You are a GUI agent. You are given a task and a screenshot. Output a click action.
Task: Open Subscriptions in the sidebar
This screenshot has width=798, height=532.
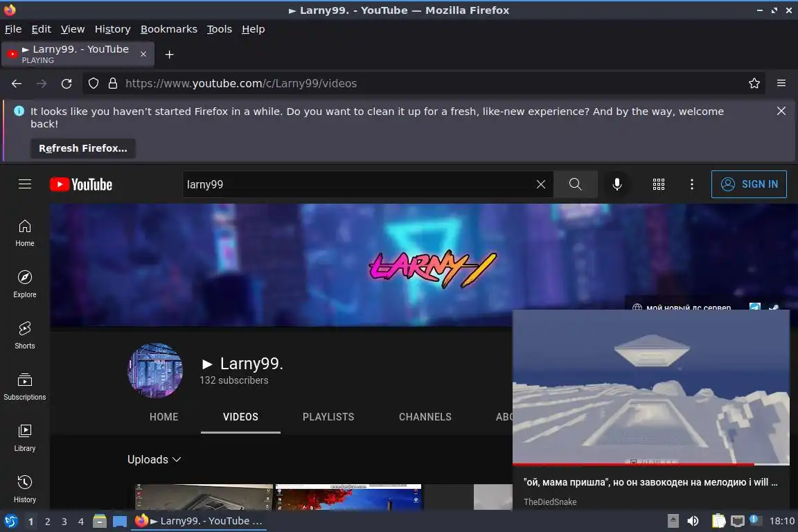pyautogui.click(x=25, y=387)
